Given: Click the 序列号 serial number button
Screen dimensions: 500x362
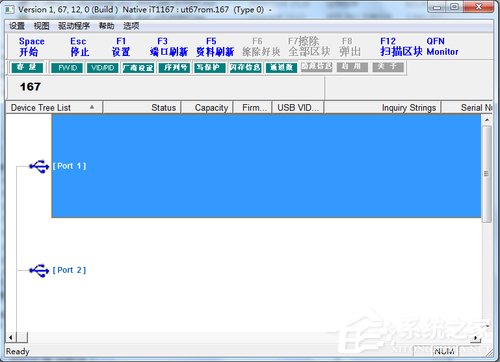Looking at the screenshot, I should click(174, 68).
